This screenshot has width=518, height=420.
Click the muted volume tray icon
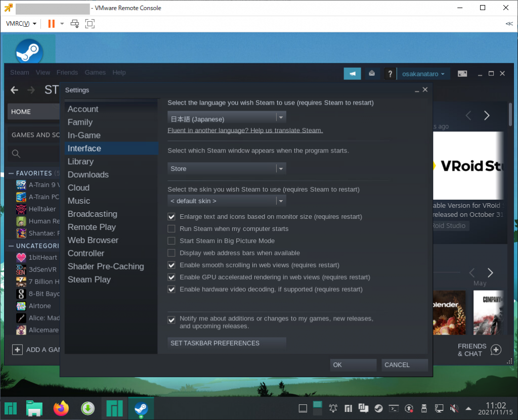click(454, 408)
